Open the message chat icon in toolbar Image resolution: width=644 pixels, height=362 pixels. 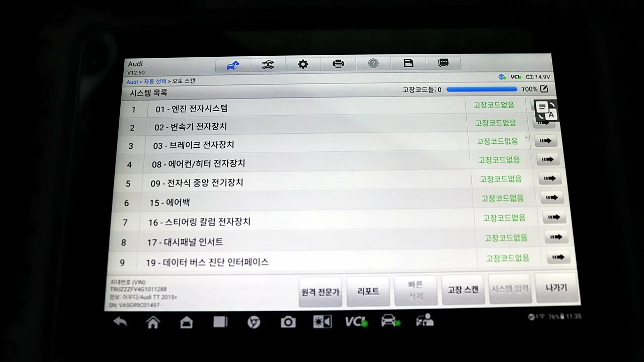[443, 63]
